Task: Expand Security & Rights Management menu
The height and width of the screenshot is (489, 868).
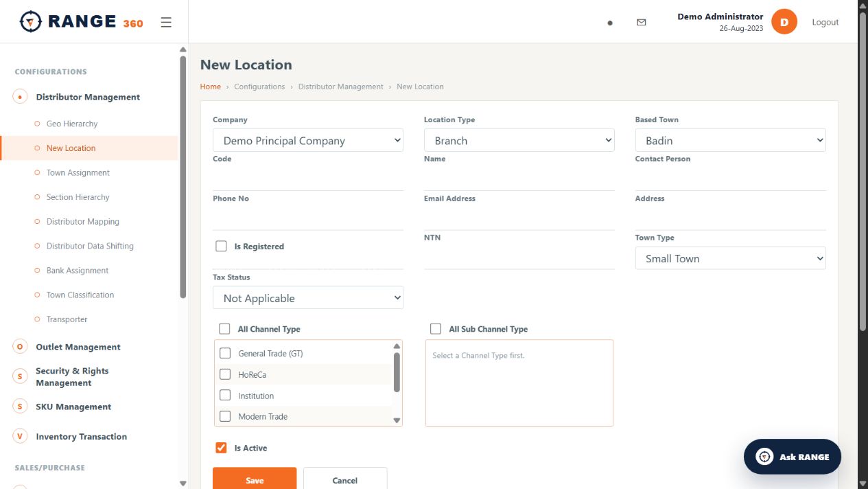Action: (72, 376)
